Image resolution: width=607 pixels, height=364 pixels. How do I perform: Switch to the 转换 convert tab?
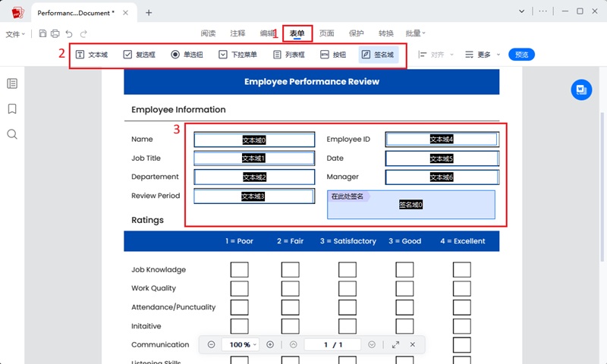386,33
